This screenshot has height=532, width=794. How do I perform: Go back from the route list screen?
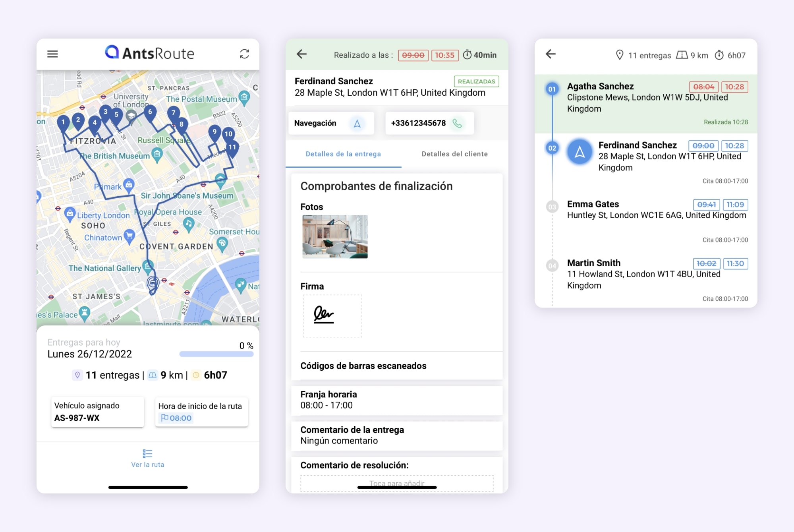pyautogui.click(x=551, y=54)
